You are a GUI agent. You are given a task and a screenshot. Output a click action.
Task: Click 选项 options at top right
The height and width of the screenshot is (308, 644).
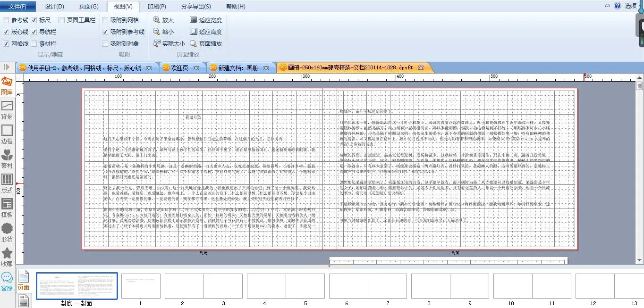tap(631, 6)
